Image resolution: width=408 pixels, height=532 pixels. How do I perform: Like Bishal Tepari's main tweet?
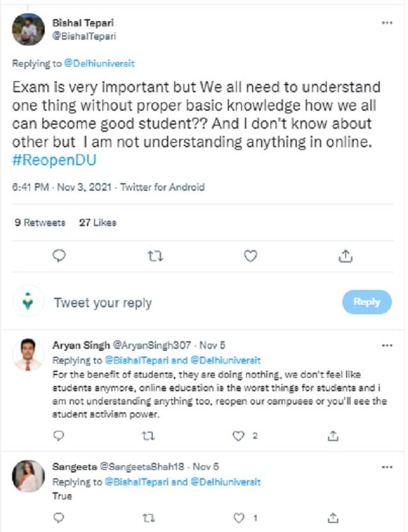251,256
